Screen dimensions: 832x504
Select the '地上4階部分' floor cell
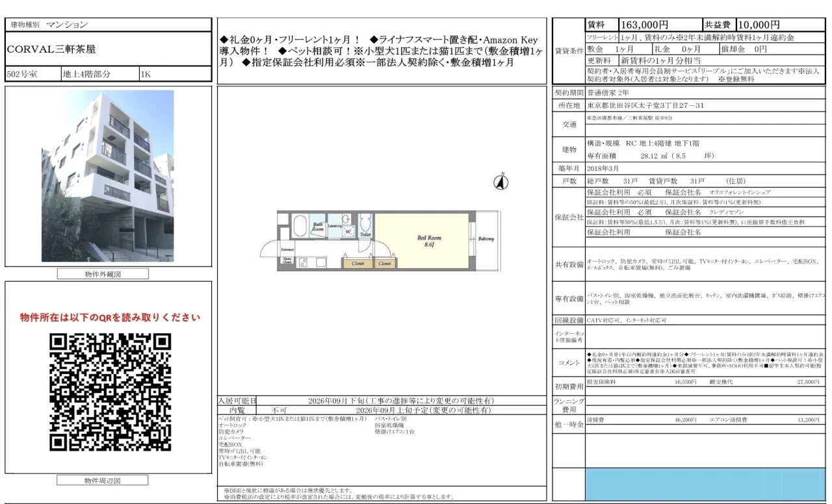pos(99,74)
